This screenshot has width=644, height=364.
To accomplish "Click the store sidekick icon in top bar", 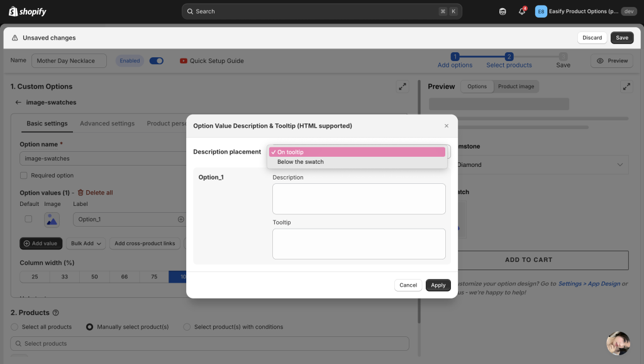I will click(502, 11).
